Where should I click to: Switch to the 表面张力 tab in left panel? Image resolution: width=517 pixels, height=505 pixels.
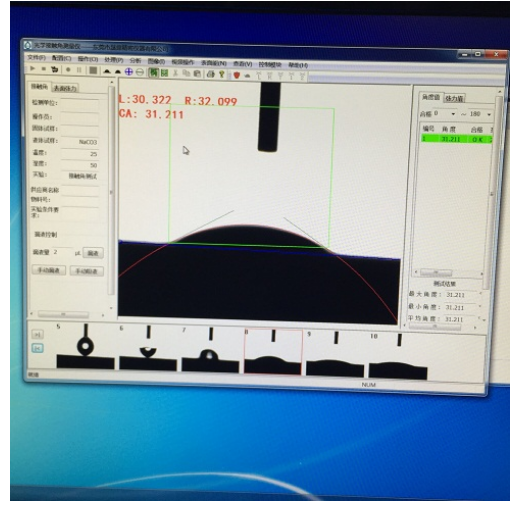tap(65, 88)
